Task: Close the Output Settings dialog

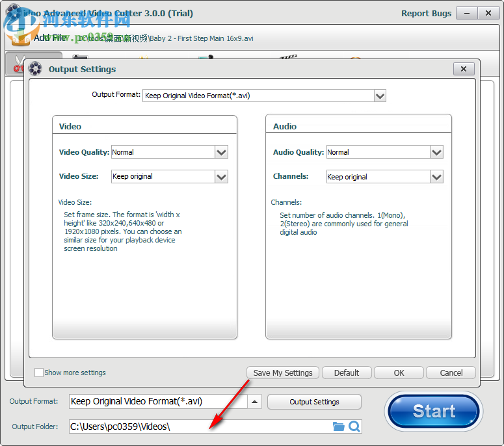Action: click(x=464, y=69)
